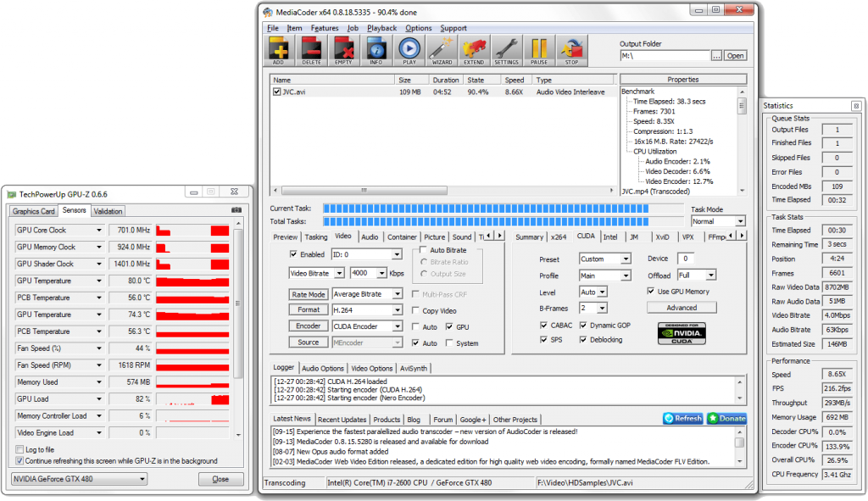Launch the WIZARD toolbar icon
The width and height of the screenshot is (868, 501).
pyautogui.click(x=442, y=51)
